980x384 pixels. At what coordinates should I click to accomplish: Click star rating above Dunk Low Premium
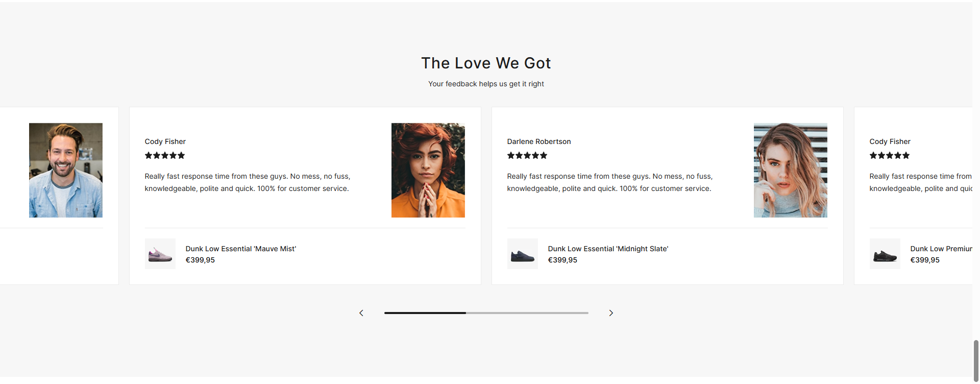[890, 156]
